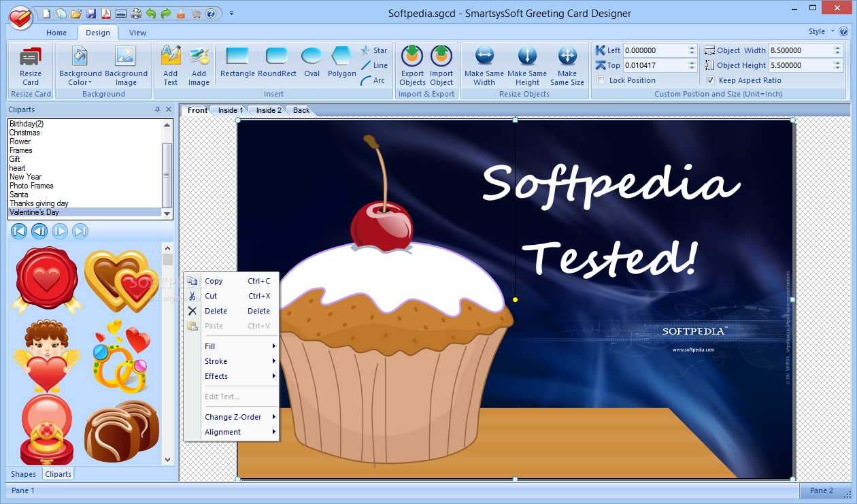Select the Thanks giving day category
This screenshot has height=504, width=857.
click(x=84, y=203)
